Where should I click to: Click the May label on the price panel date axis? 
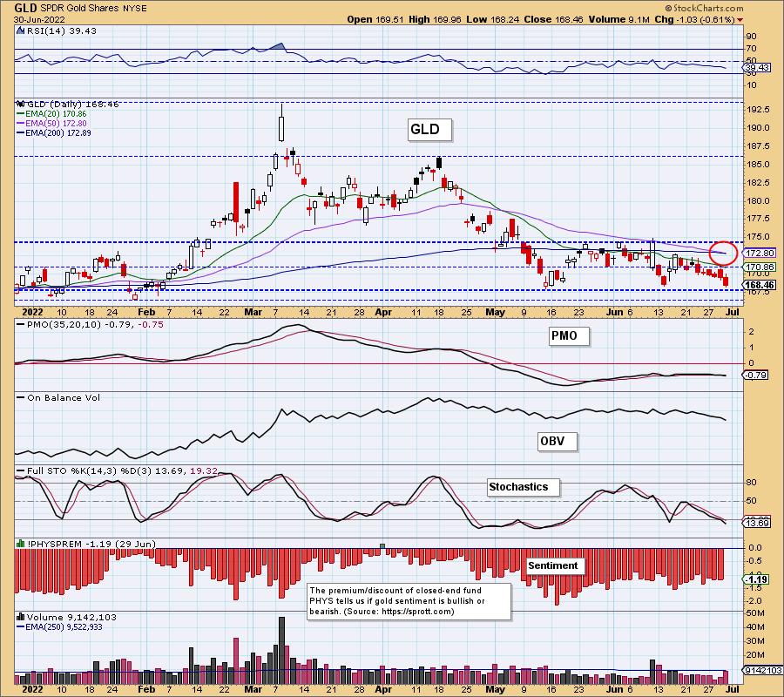495,312
